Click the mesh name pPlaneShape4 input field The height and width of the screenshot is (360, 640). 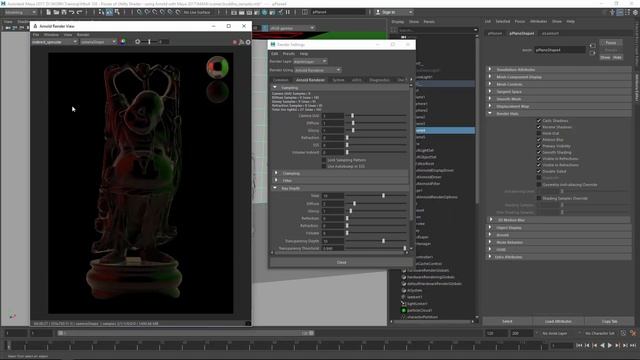pyautogui.click(x=560, y=50)
